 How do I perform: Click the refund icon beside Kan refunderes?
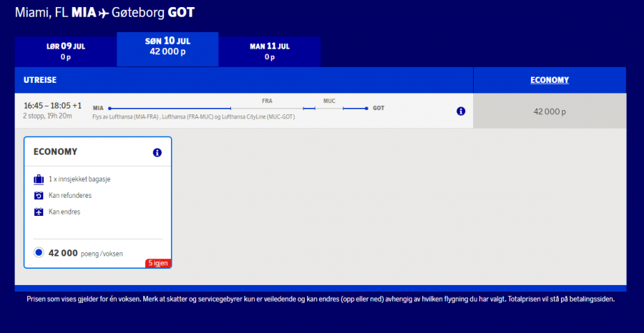coord(39,195)
